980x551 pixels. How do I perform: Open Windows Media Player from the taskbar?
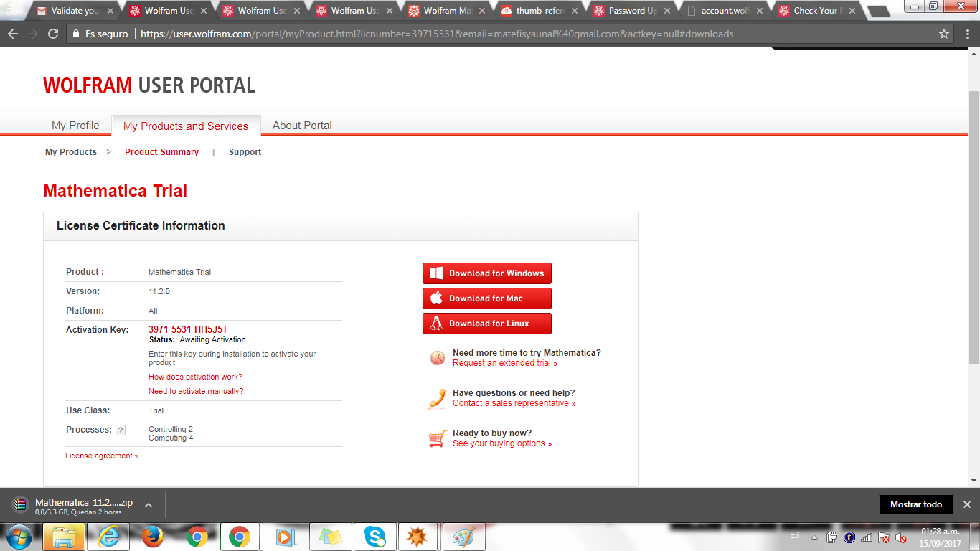pos(286,537)
